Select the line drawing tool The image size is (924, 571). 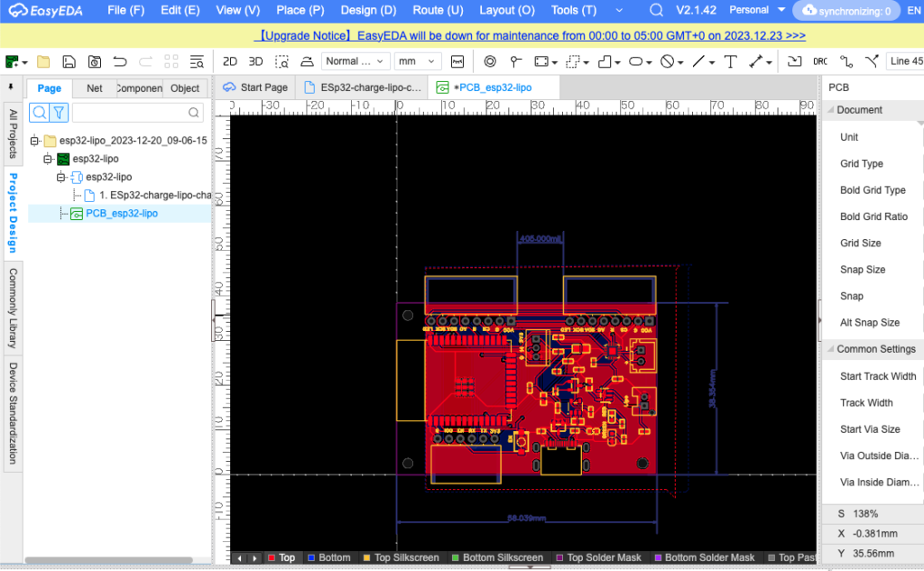pos(698,61)
